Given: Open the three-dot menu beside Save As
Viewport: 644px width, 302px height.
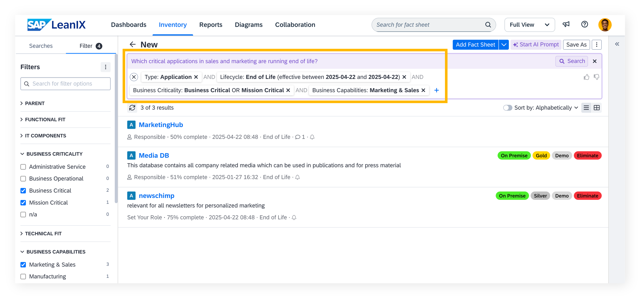Looking at the screenshot, I should click(x=596, y=45).
